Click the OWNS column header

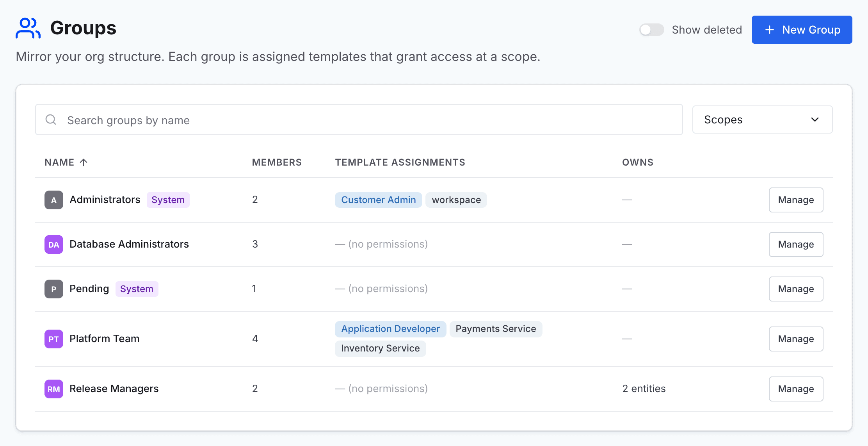coord(638,162)
